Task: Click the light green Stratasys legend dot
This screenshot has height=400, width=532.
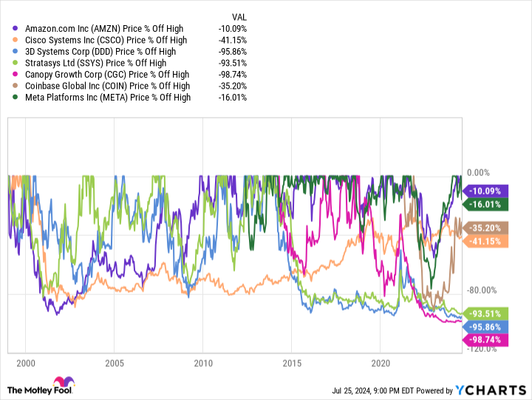Action: point(15,63)
